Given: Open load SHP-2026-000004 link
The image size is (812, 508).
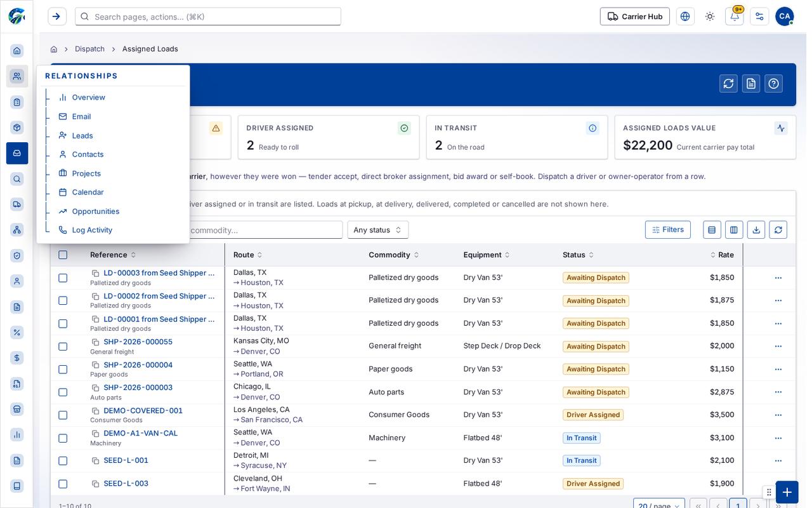Looking at the screenshot, I should coord(138,365).
